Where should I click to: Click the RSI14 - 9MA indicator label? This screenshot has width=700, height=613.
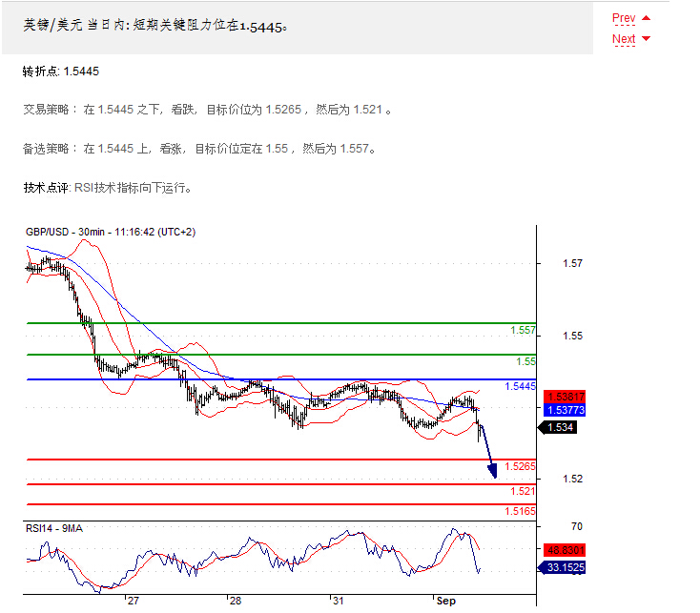(54, 529)
